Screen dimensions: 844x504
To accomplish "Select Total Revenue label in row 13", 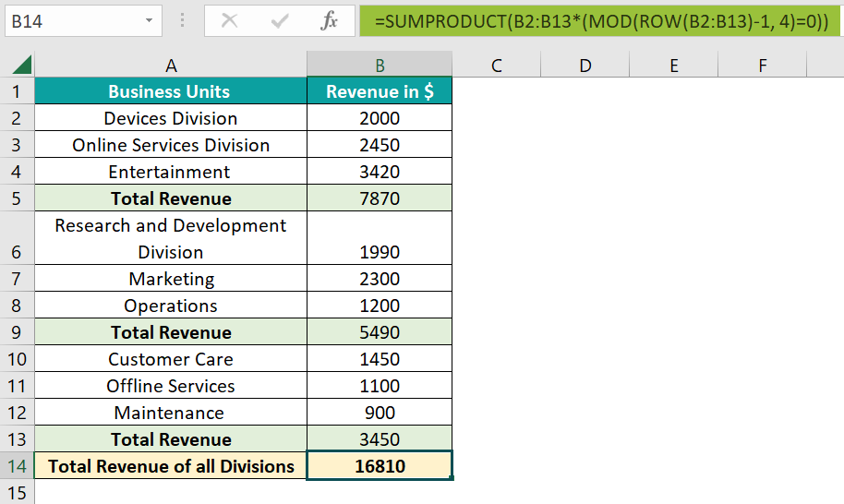I will click(171, 438).
